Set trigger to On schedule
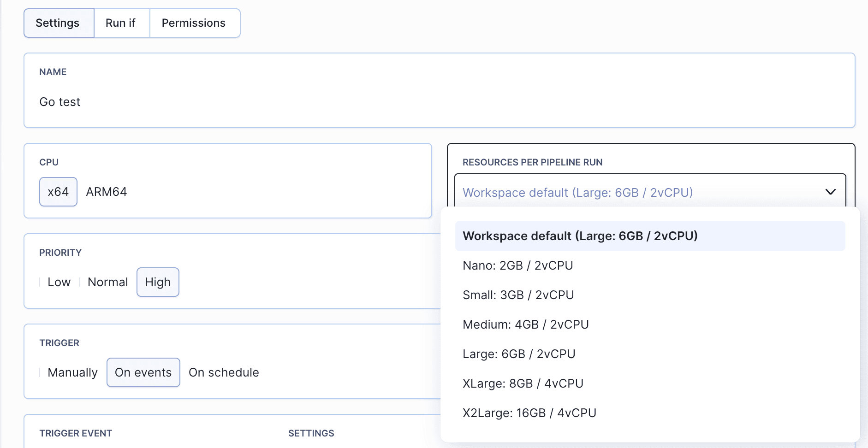Viewport: 868px width, 448px height. 224,372
